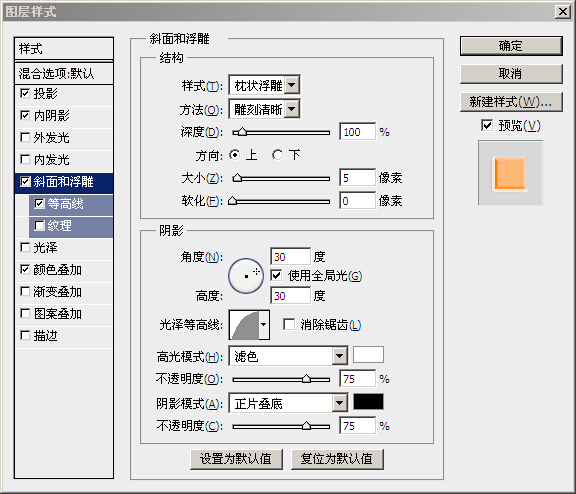Select the 下 direction radio button

[278, 155]
